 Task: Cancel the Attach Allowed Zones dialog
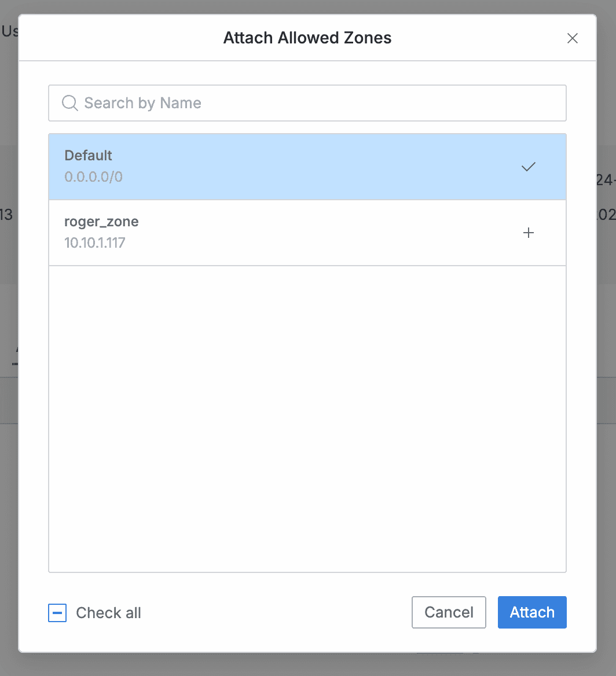click(449, 612)
